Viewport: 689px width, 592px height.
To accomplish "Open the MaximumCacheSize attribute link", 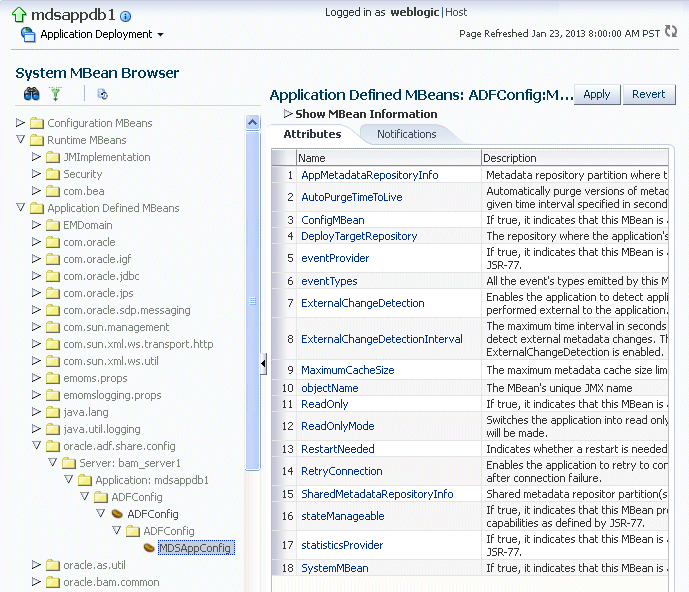I will 348,370.
